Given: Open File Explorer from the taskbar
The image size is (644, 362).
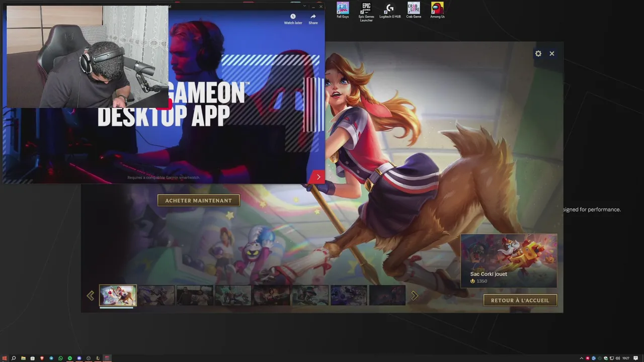Looking at the screenshot, I should point(23,358).
